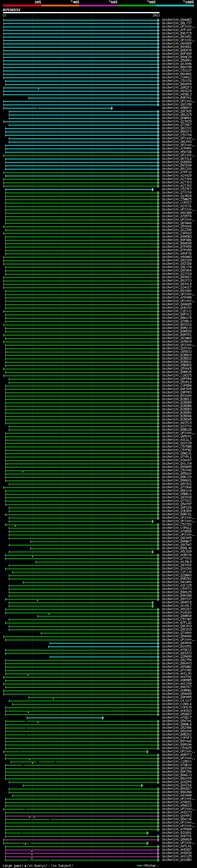Select the UniRef100_B8K1X4 label
Screen dimensions: 197x868
pos(177,491)
